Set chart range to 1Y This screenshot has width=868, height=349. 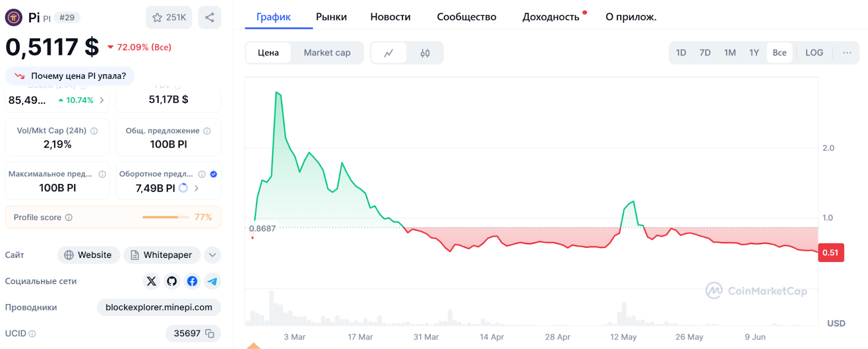point(754,53)
